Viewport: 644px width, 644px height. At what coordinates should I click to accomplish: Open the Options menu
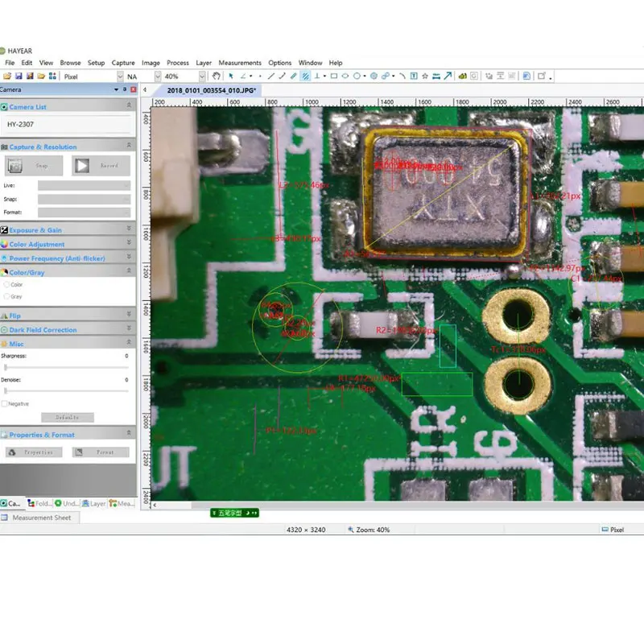[279, 63]
